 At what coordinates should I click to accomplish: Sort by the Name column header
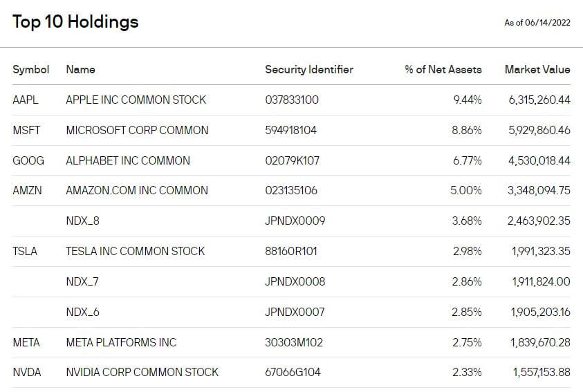click(x=80, y=69)
